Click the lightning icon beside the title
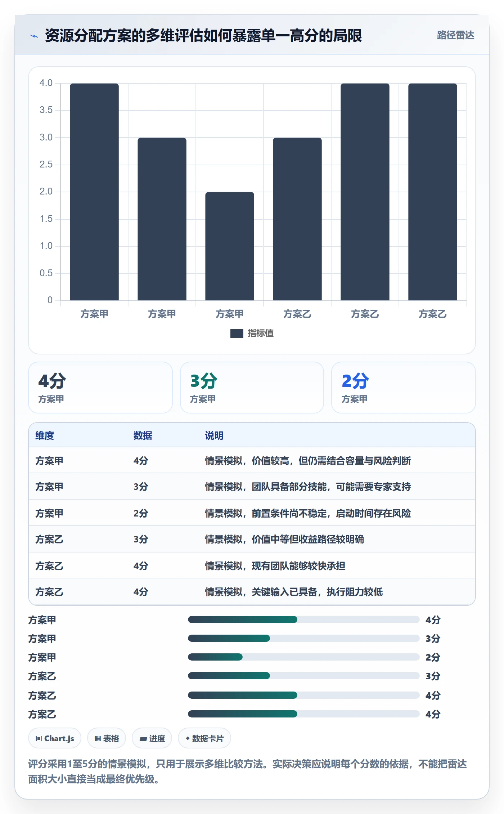This screenshot has width=504, height=814. [x=34, y=36]
